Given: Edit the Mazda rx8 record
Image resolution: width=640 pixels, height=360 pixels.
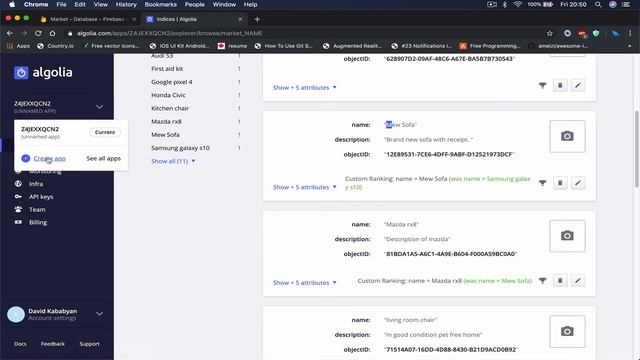Looking at the screenshot, I should tap(578, 280).
